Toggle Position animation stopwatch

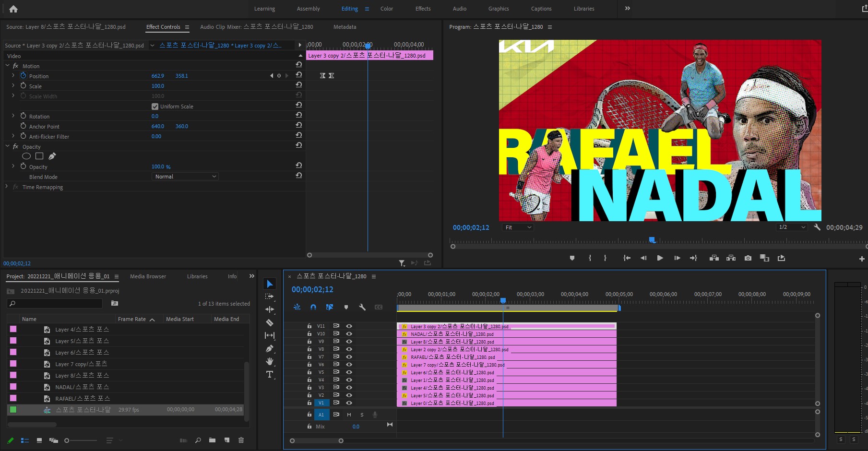click(23, 76)
